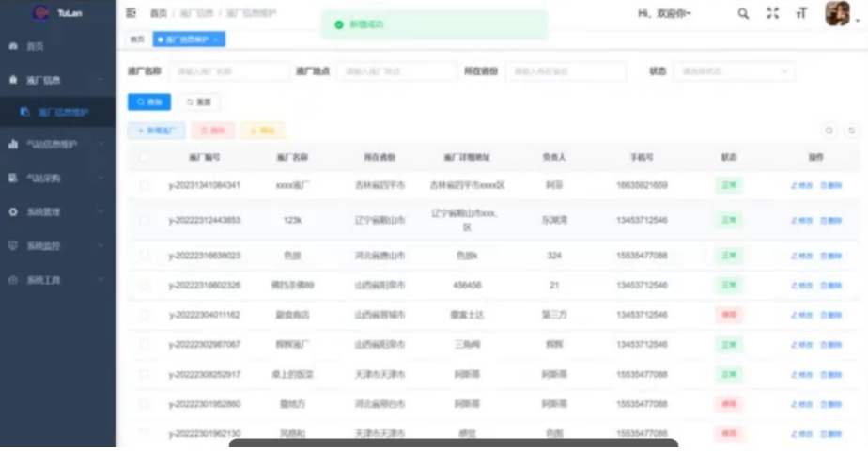Expand the 系统监控 sidebar group
The width and height of the screenshot is (868, 451).
tap(101, 245)
